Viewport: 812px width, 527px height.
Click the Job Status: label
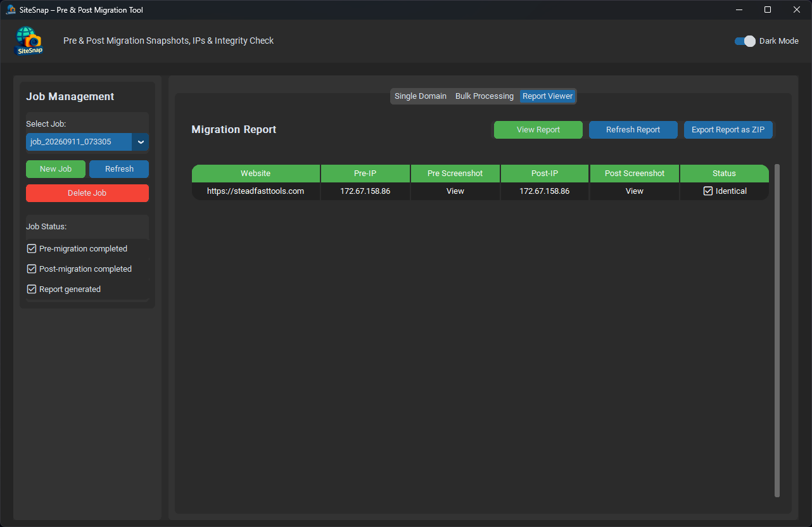[46, 227]
